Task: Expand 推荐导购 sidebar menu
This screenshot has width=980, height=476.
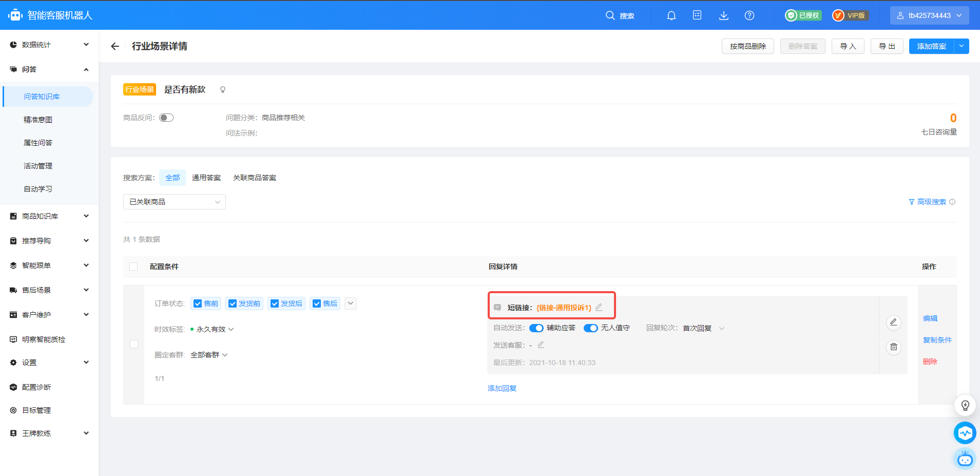Action: [x=49, y=241]
